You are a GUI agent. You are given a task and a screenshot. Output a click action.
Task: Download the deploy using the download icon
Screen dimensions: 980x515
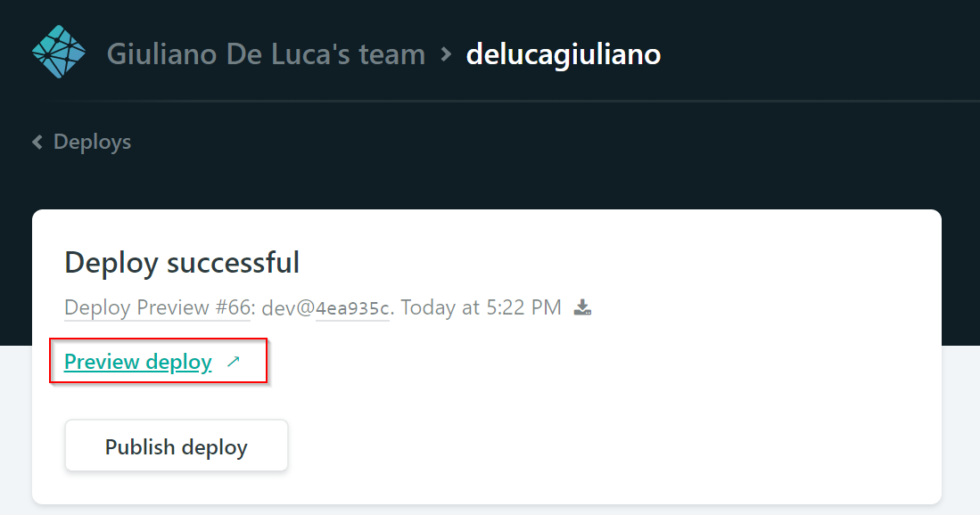[x=582, y=307]
